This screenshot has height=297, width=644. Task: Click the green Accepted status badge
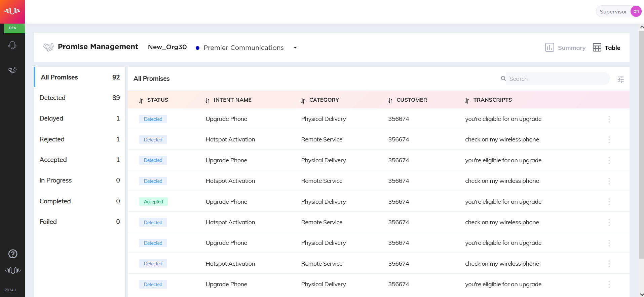coord(153,202)
